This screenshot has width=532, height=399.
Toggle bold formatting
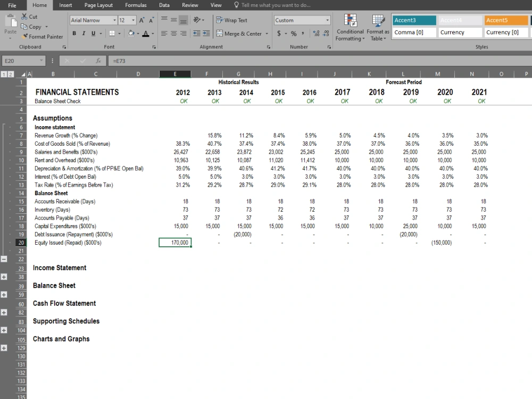[x=74, y=33]
